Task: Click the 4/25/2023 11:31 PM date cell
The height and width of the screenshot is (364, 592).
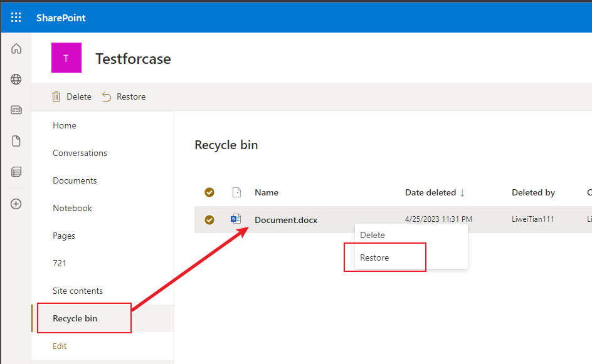Action: (x=439, y=219)
